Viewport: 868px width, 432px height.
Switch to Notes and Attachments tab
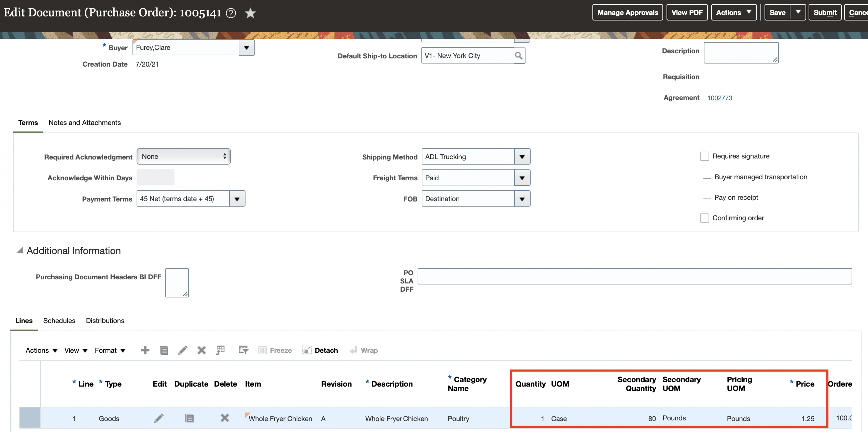pos(84,123)
